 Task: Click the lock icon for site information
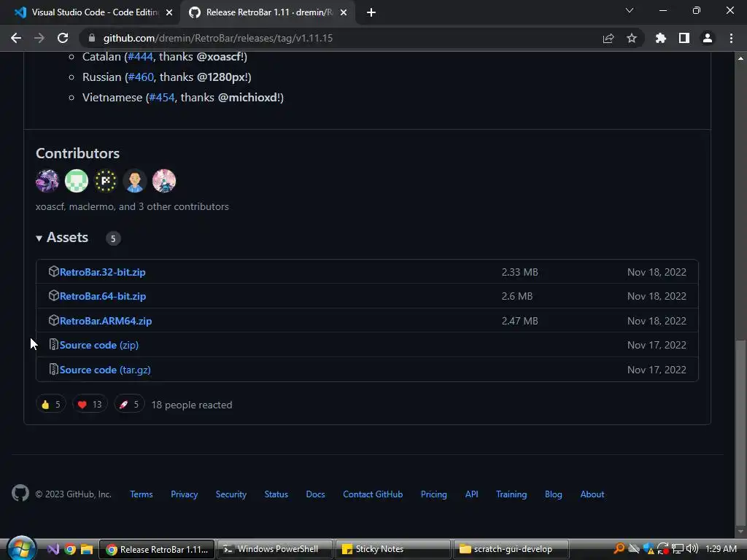pos(92,38)
